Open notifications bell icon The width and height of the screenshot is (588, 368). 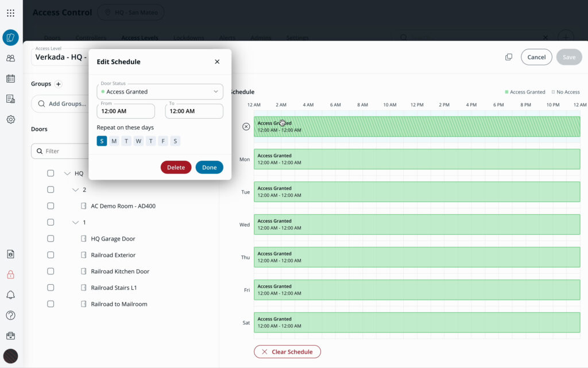pyautogui.click(x=10, y=295)
